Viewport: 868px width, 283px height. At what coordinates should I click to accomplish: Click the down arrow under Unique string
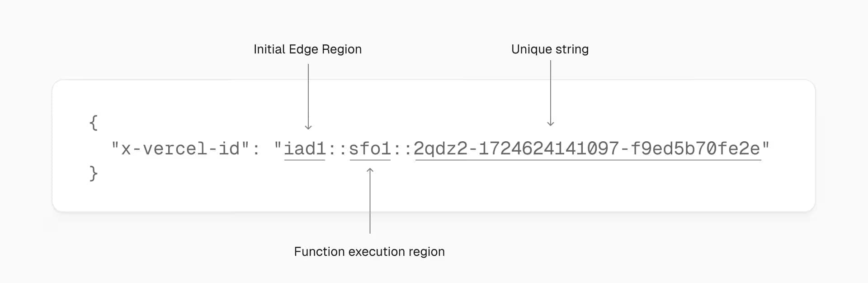(551, 93)
